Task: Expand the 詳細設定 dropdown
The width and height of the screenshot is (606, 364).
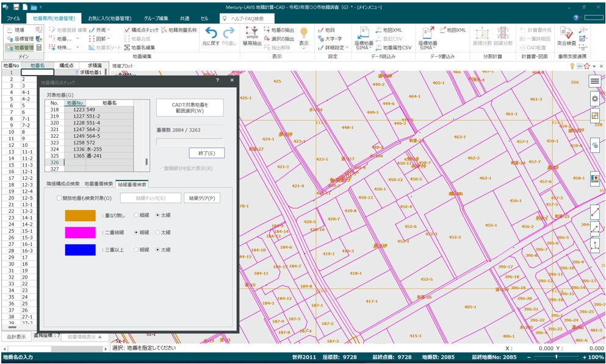Action: (x=347, y=47)
